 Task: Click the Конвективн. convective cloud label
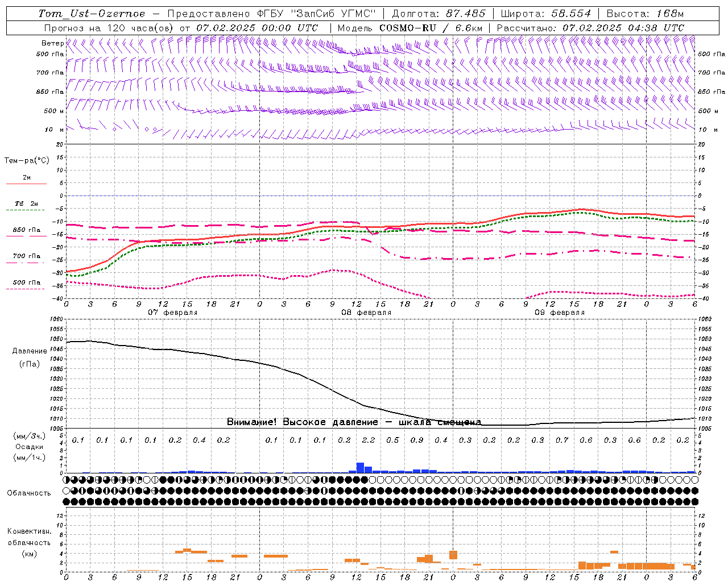[29, 532]
